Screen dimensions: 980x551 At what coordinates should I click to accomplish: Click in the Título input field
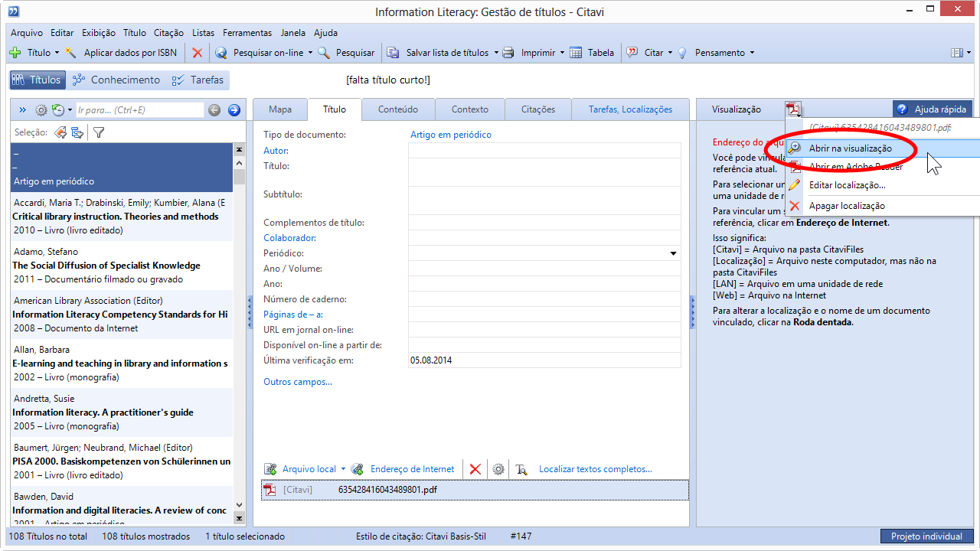[x=544, y=172]
